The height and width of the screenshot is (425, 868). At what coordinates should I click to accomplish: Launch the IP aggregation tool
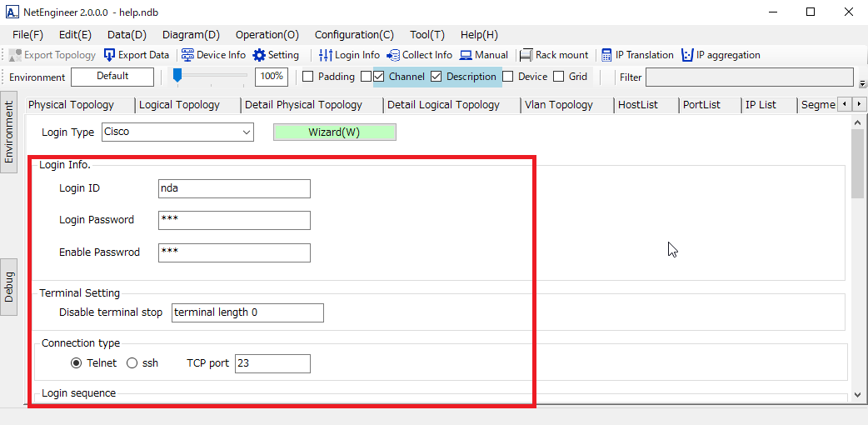tap(687, 55)
